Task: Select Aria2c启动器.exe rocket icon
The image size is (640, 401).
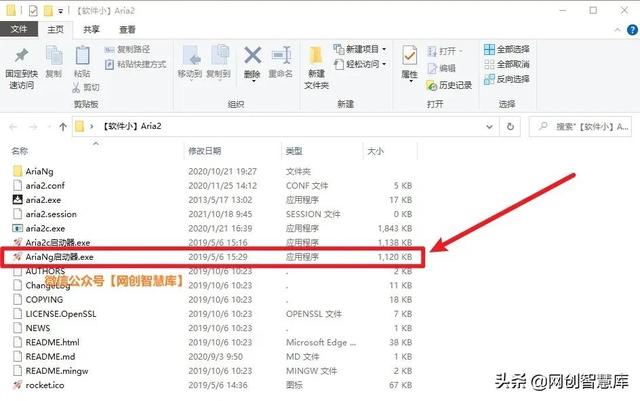Action: tap(18, 242)
